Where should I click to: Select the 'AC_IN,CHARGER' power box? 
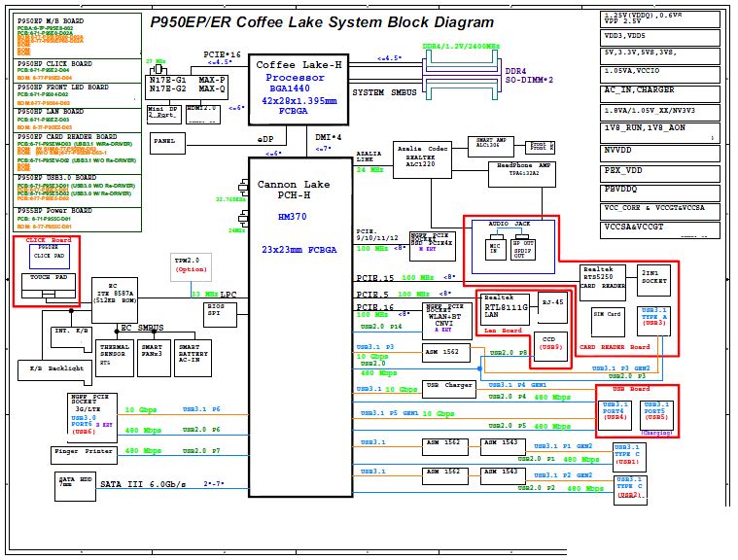coord(660,93)
